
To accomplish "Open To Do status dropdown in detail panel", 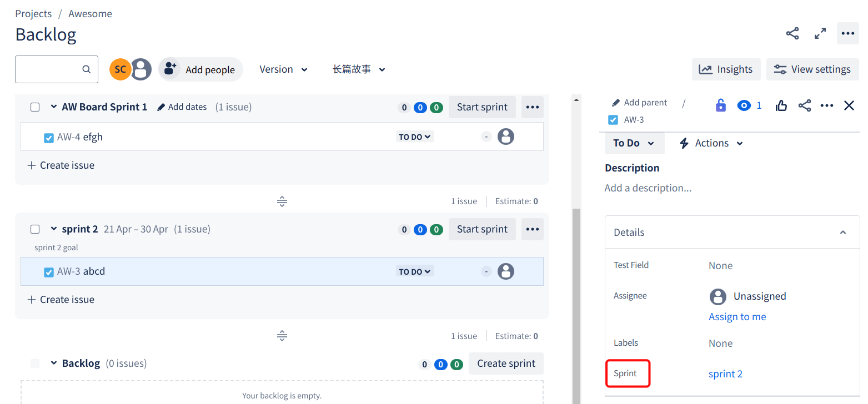I will tap(634, 143).
